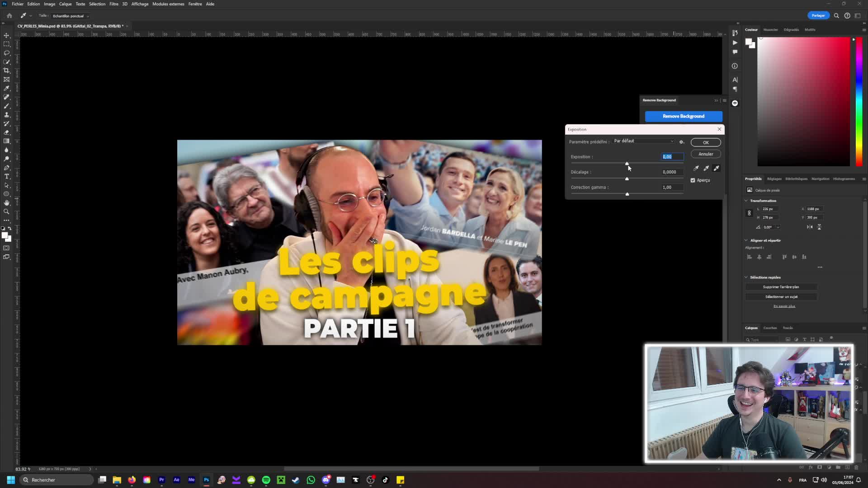
Task: Select the Pen tool
Action: pyautogui.click(x=6, y=168)
